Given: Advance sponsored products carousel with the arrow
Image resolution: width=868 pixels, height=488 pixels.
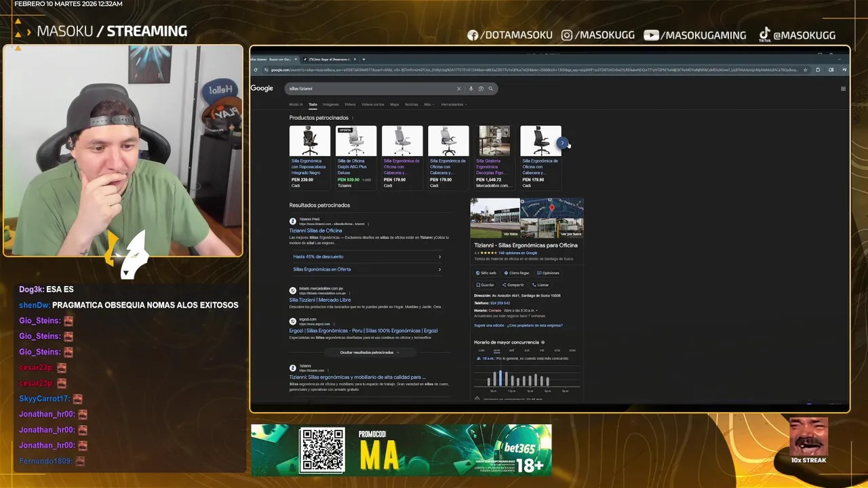Looking at the screenshot, I should tap(561, 143).
